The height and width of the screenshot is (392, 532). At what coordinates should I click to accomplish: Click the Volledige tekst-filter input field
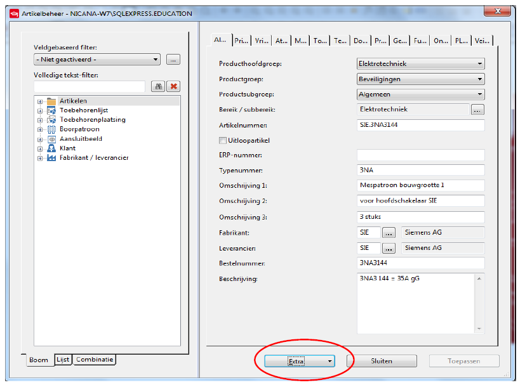point(90,86)
